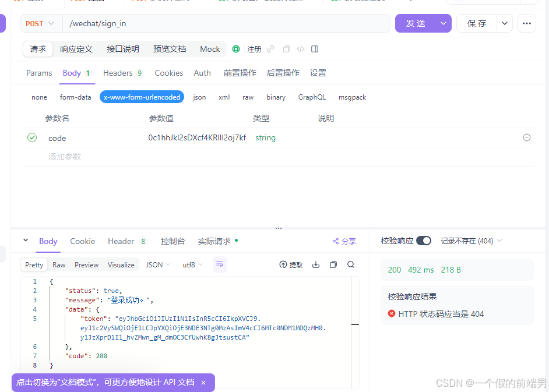Open the Cookie response tab
The width and height of the screenshot is (549, 392).
click(x=83, y=241)
